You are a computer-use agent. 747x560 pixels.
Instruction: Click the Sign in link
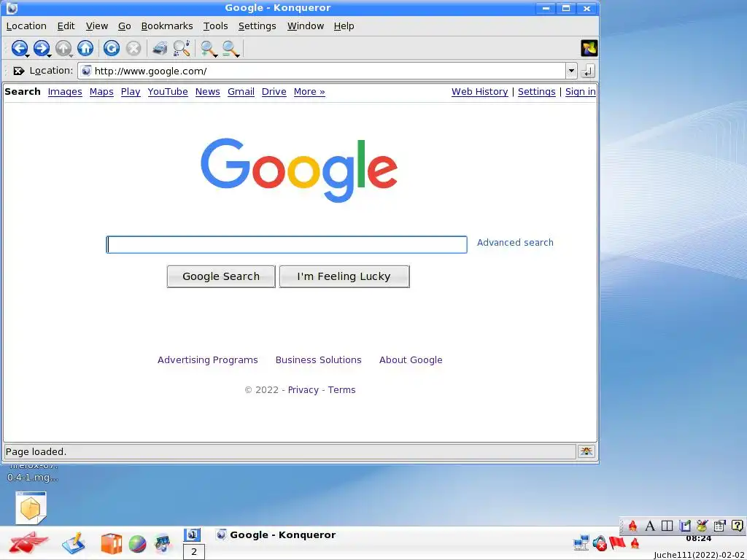[x=580, y=91]
